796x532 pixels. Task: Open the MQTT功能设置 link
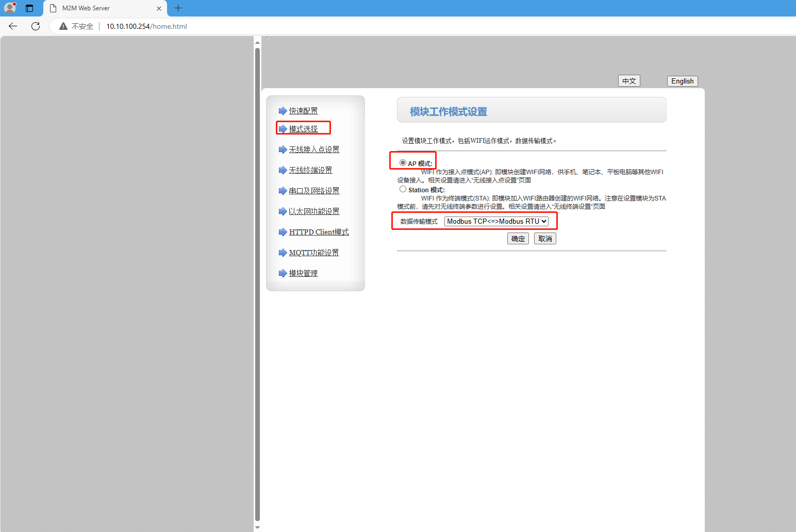pos(313,253)
